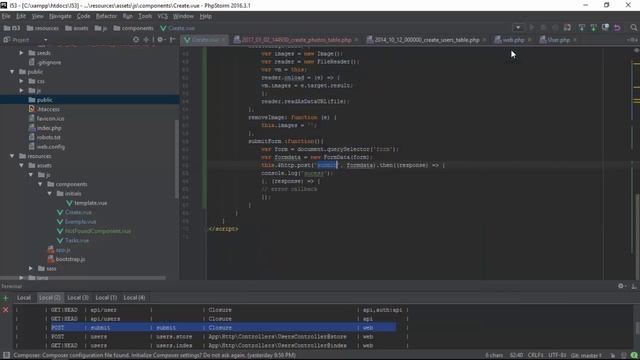Select index.php in project tree
640x360 pixels.
pos(45,128)
